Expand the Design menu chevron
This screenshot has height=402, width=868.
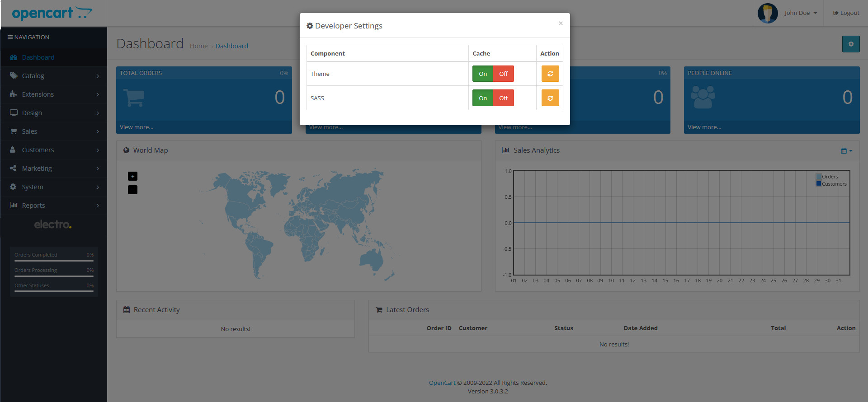tap(98, 113)
